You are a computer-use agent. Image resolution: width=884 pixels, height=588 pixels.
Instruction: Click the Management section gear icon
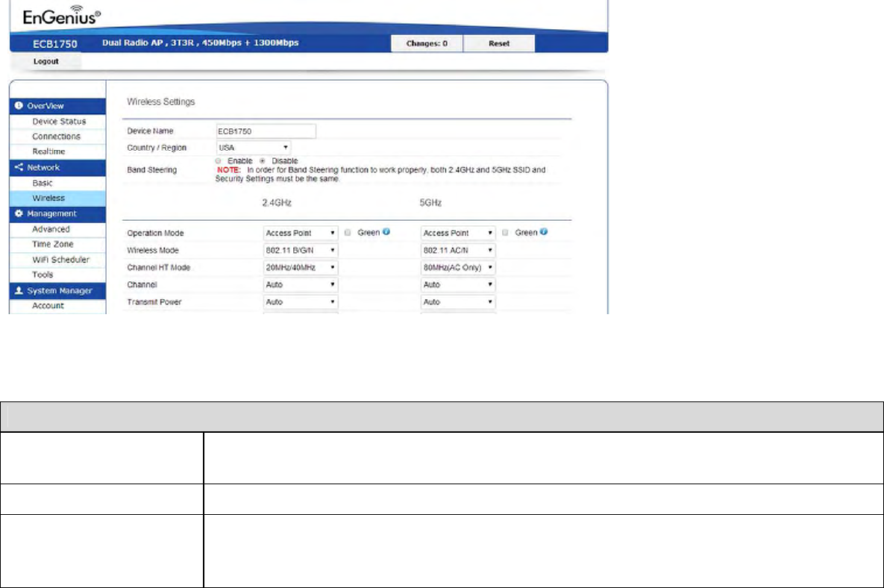coord(19,213)
